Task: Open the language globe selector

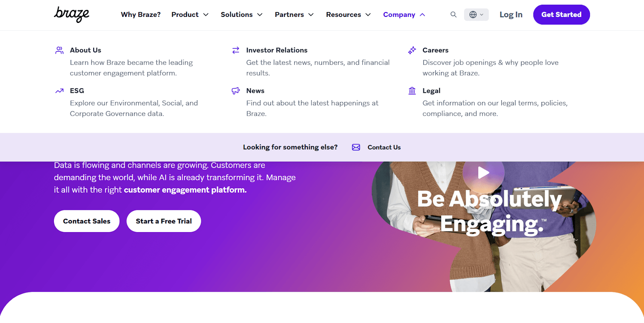Action: point(476,14)
